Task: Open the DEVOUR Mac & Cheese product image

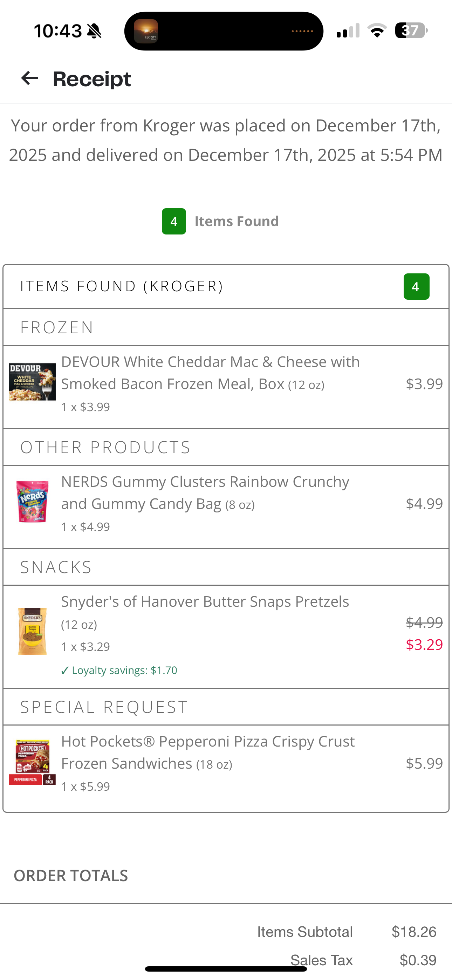Action: tap(32, 382)
